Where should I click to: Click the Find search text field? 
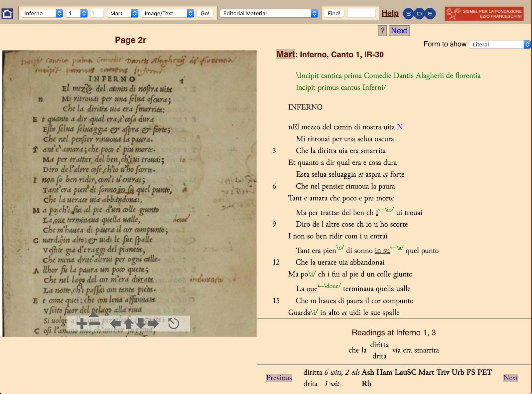click(361, 13)
